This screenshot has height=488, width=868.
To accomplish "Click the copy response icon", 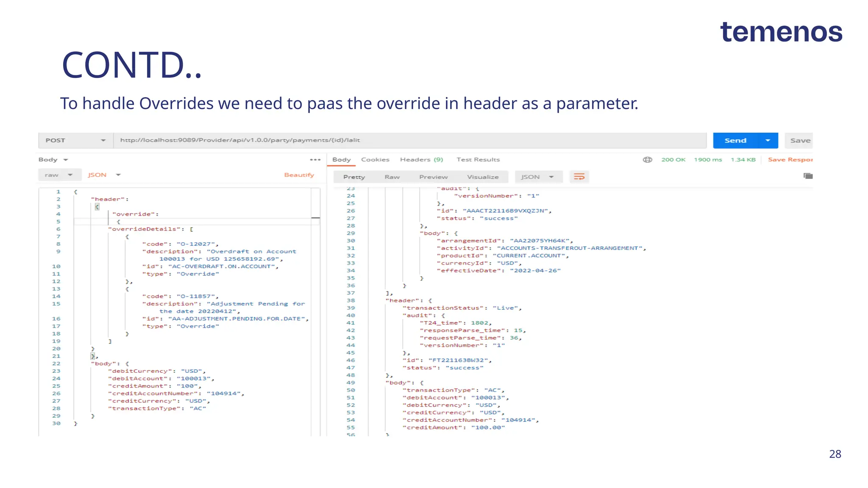I will 808,176.
